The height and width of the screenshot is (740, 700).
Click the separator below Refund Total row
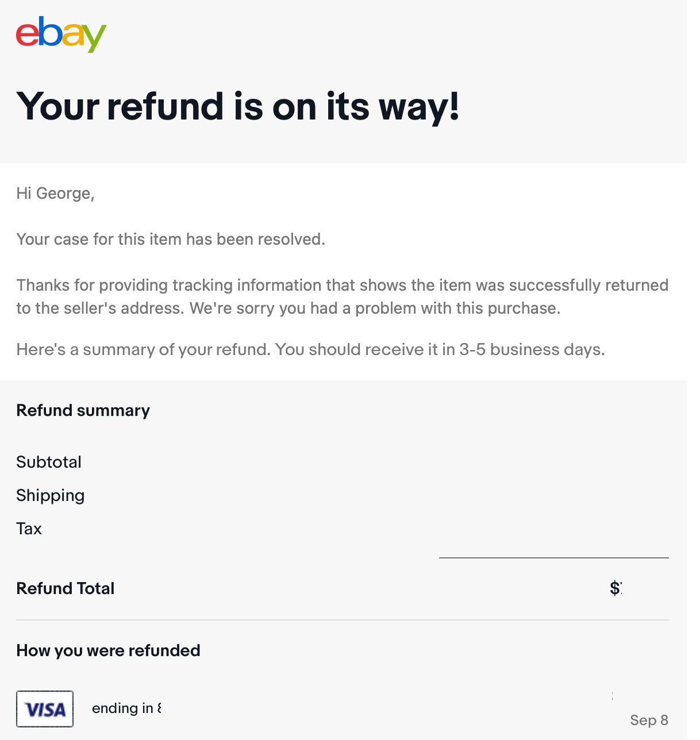click(343, 620)
